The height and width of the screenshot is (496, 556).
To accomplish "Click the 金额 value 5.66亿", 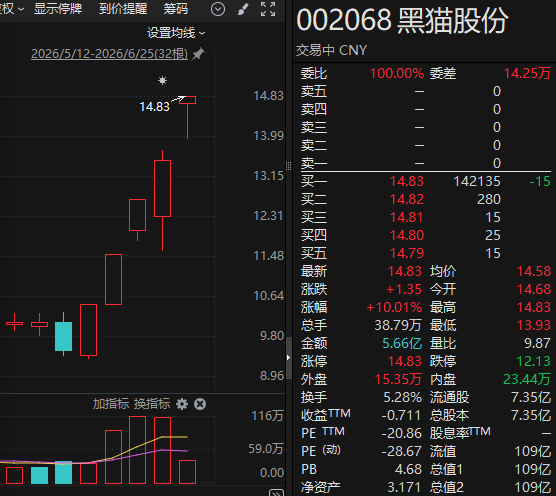I will click(x=402, y=344).
